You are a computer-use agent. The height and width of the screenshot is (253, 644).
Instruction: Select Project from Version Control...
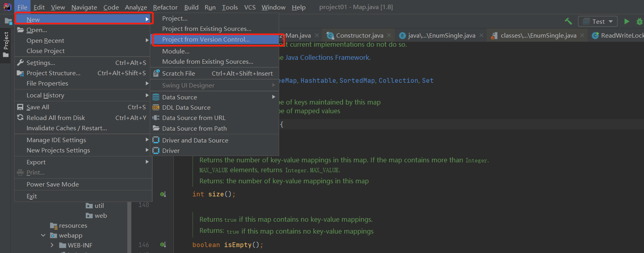coord(215,40)
